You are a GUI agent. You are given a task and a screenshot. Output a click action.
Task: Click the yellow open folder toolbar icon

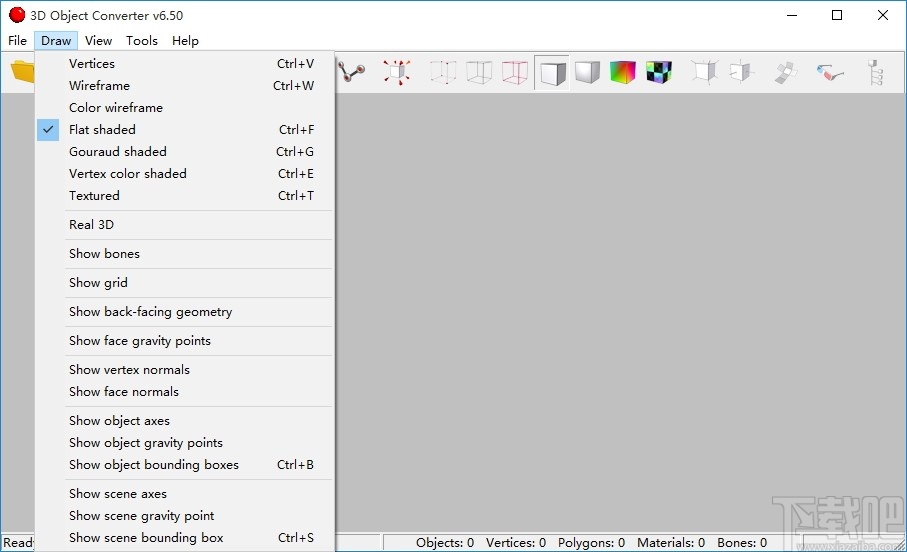[23, 72]
